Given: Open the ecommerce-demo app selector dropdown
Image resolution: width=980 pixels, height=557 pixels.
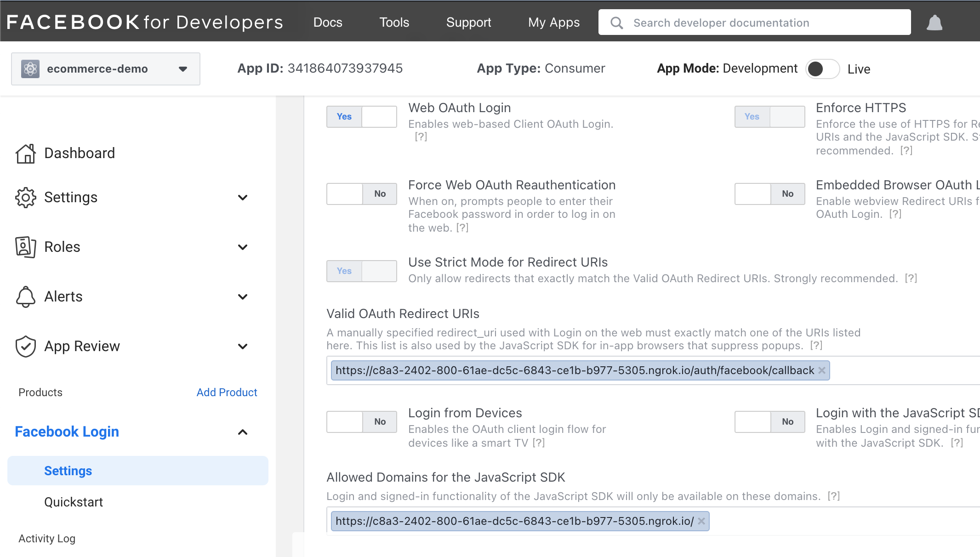Looking at the screenshot, I should [x=183, y=69].
